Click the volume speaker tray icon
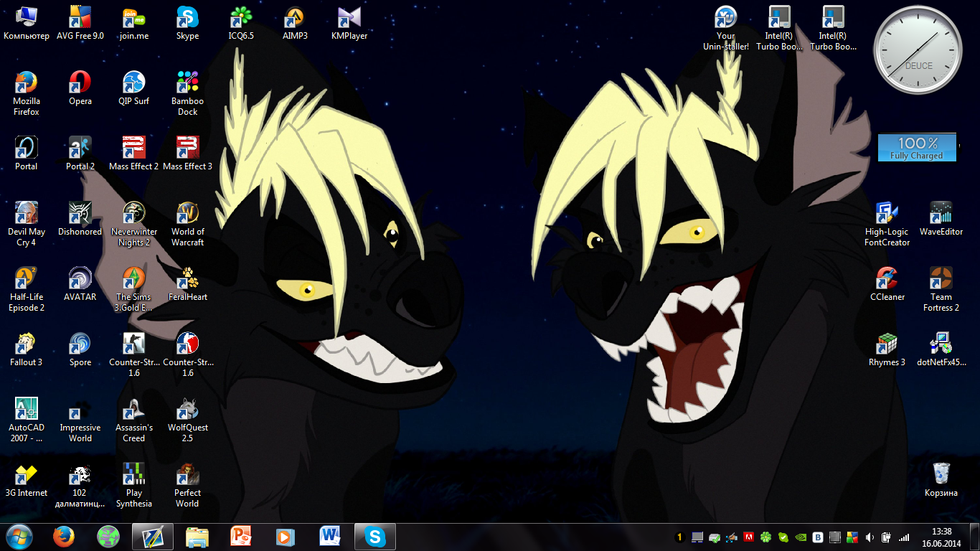Image resolution: width=980 pixels, height=551 pixels. point(870,537)
